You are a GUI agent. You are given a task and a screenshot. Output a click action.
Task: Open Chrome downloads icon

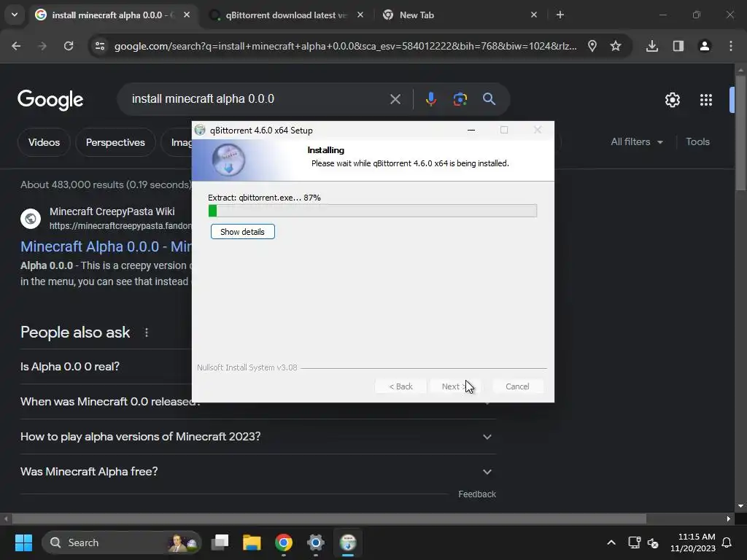tap(652, 46)
